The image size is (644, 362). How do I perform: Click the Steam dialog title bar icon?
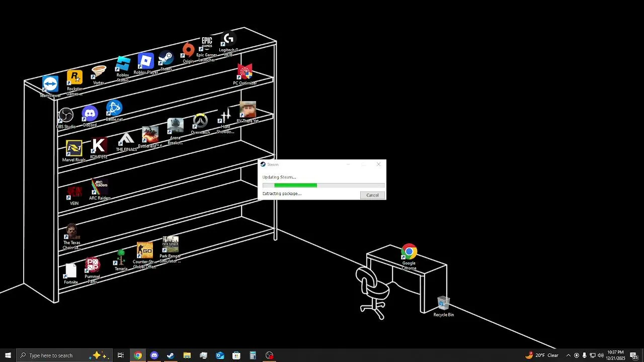[263, 164]
